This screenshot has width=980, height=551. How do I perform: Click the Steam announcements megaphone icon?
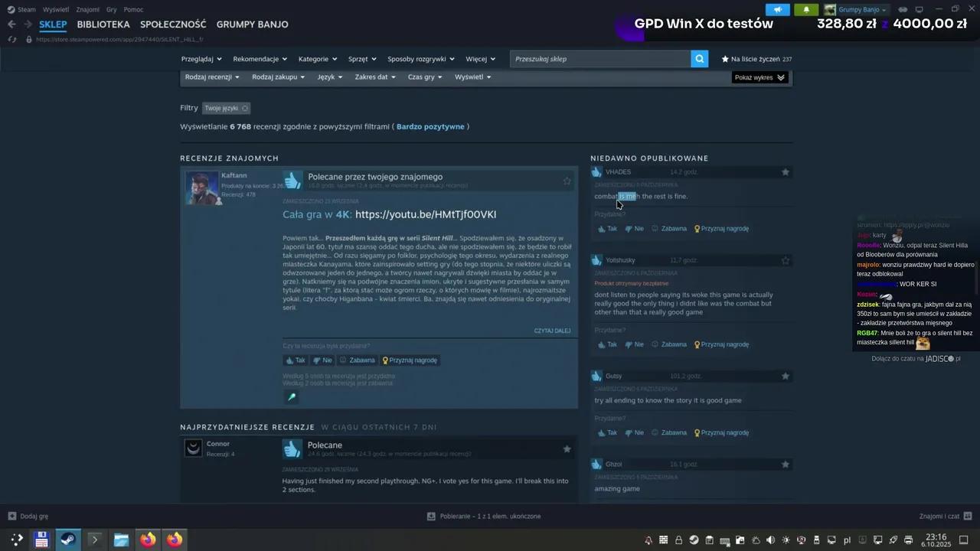[x=777, y=10]
